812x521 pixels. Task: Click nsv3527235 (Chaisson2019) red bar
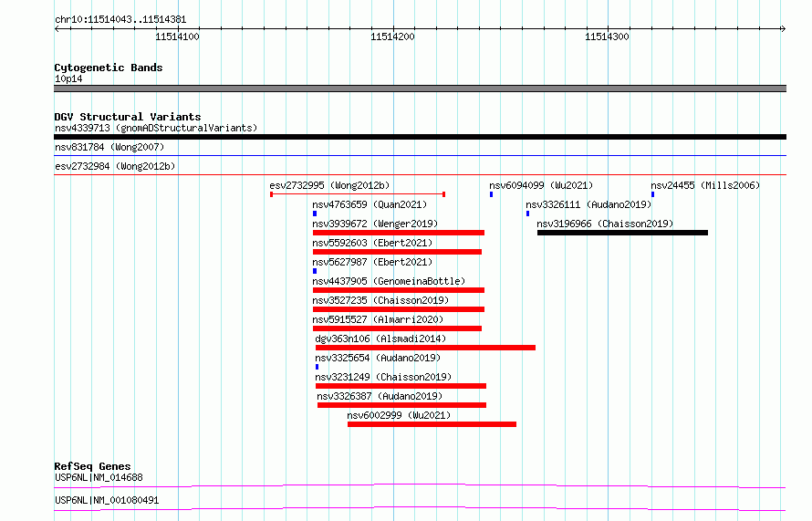pos(399,309)
